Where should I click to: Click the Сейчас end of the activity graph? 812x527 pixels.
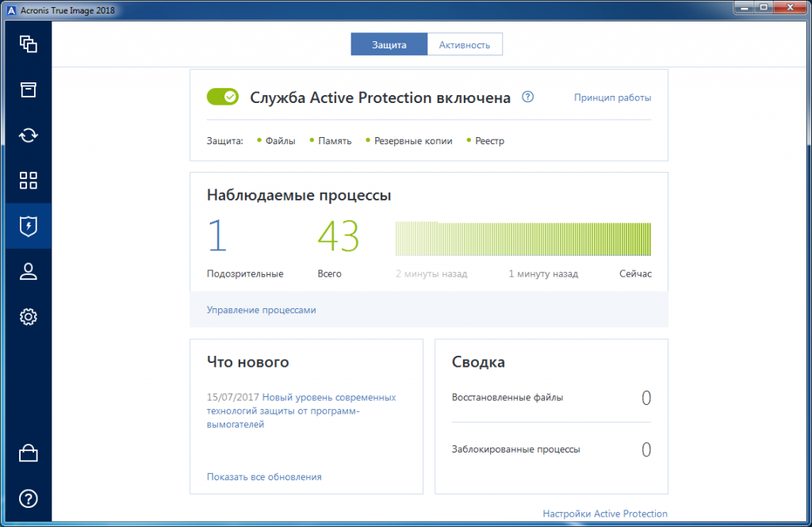pyautogui.click(x=636, y=273)
